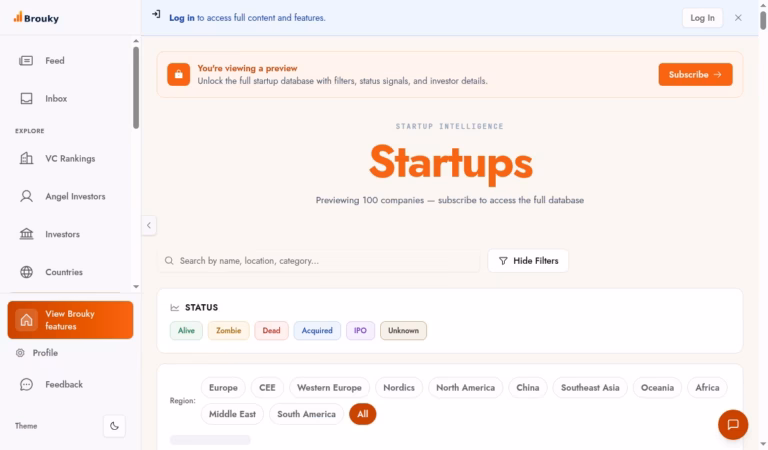Click the orange lock icon in preview notice
This screenshot has width=768, height=450.
(179, 74)
